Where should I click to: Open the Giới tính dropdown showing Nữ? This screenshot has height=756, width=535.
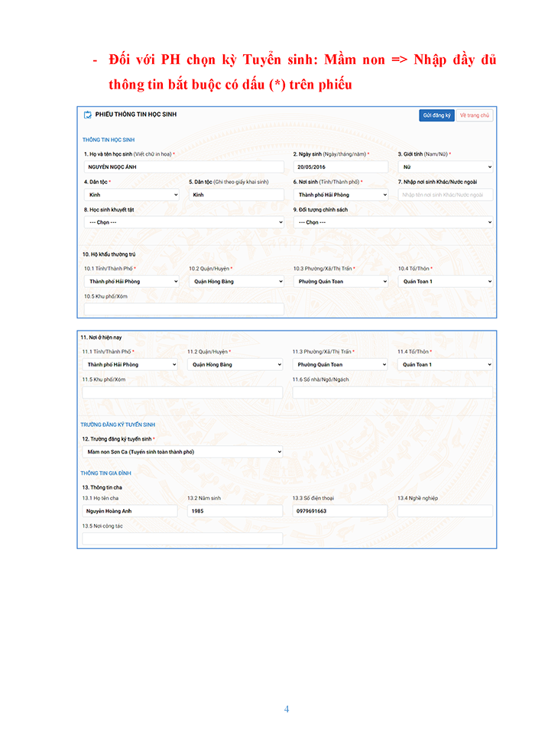click(445, 166)
